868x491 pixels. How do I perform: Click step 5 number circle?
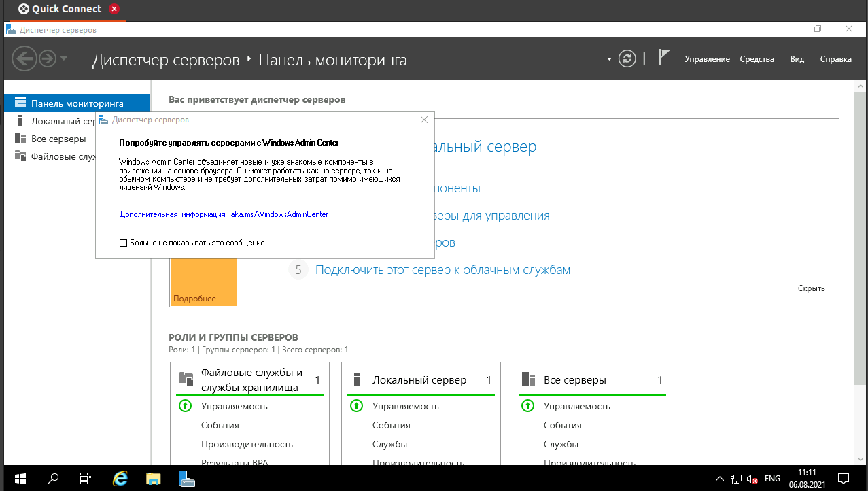point(298,270)
